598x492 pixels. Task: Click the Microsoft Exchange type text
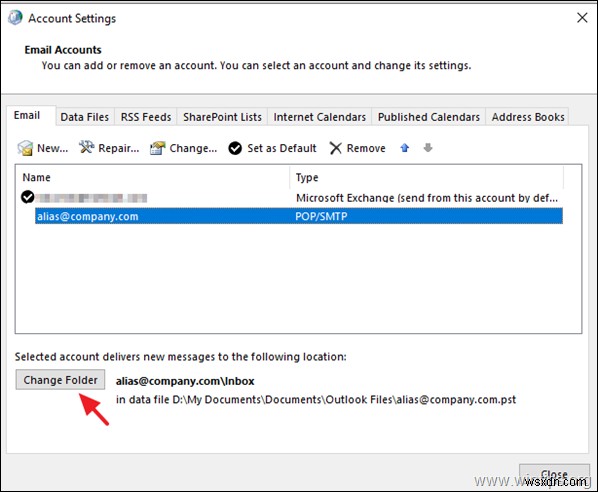click(426, 198)
